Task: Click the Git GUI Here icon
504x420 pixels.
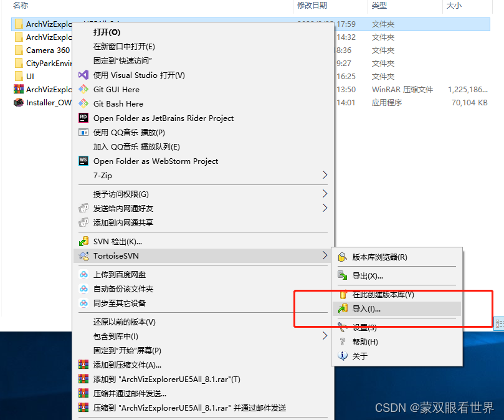Action: pos(83,89)
